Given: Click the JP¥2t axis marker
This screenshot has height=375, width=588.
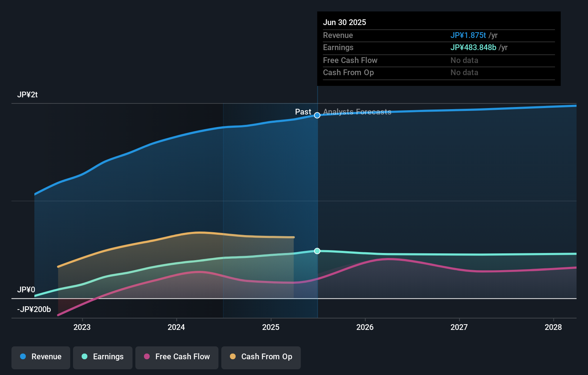Looking at the screenshot, I should coord(26,94).
